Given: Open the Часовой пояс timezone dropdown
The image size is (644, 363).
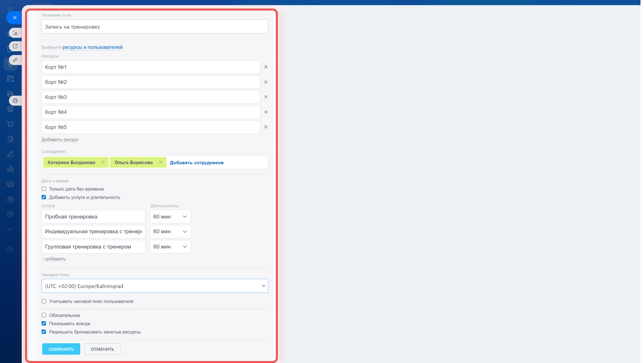Looking at the screenshot, I should click(154, 286).
